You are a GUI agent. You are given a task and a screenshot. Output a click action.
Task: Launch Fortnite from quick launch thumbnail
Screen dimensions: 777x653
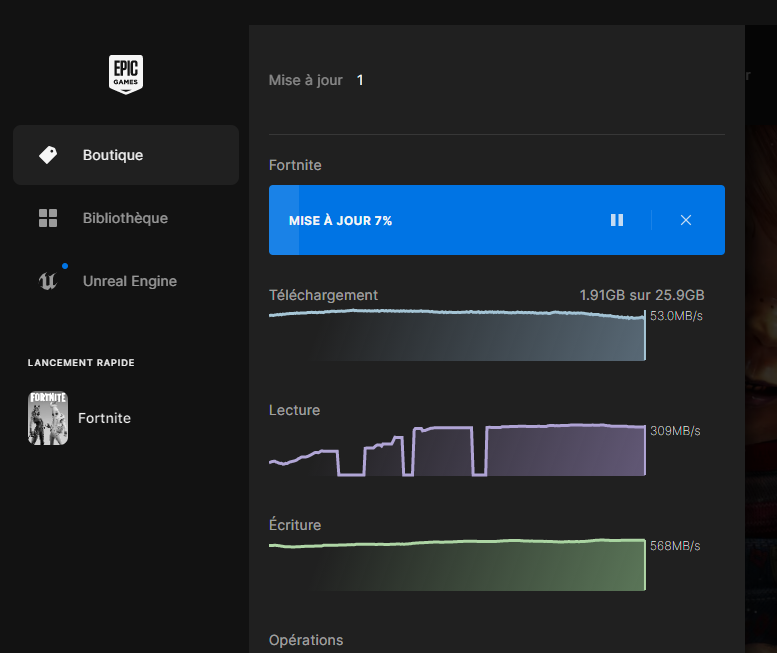tap(48, 418)
